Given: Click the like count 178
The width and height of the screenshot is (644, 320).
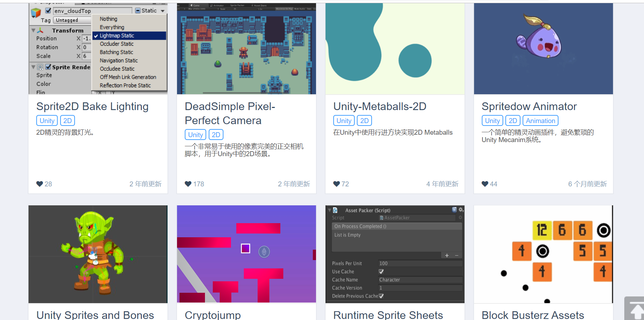Looking at the screenshot, I should (198, 184).
